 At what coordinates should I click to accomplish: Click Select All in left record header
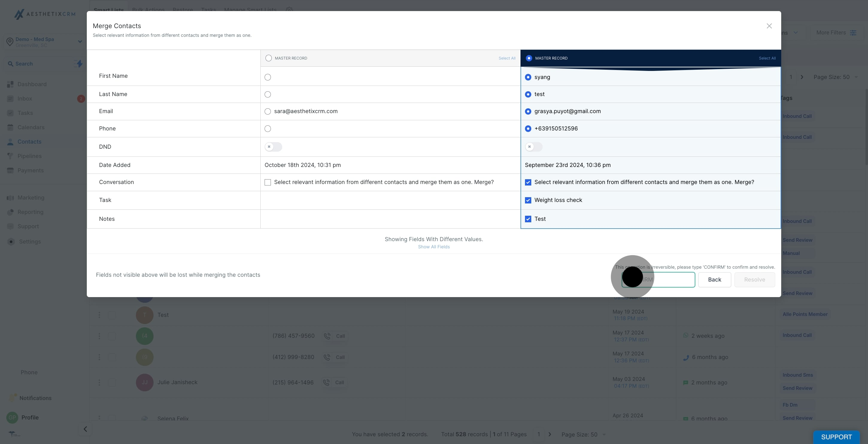coord(507,58)
